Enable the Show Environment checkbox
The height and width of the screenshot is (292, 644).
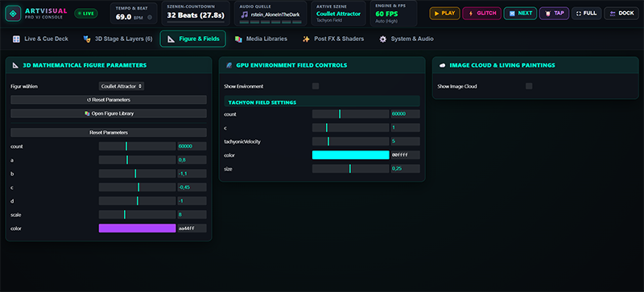(316, 86)
